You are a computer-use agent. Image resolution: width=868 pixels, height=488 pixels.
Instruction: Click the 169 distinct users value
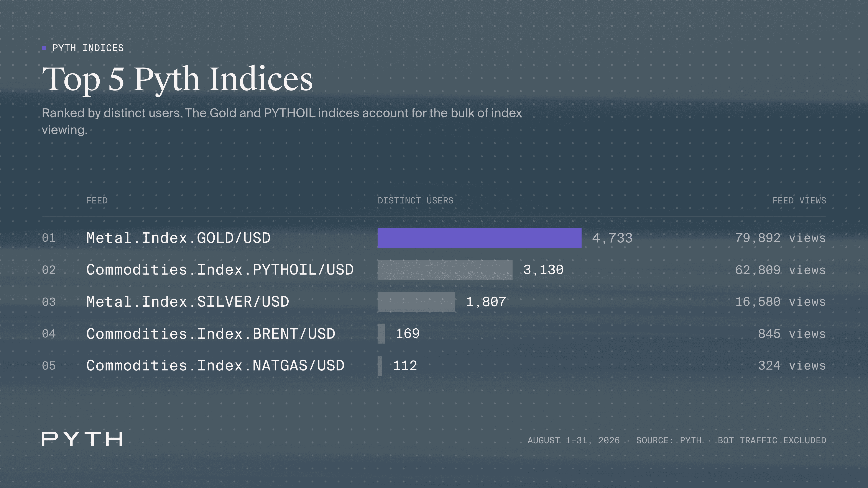click(x=408, y=334)
